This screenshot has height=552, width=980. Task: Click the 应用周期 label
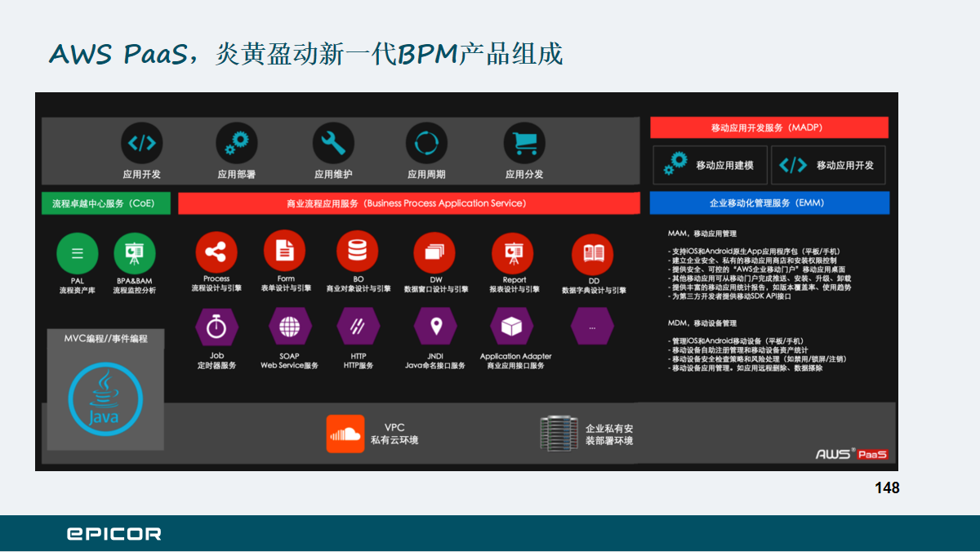(x=426, y=174)
